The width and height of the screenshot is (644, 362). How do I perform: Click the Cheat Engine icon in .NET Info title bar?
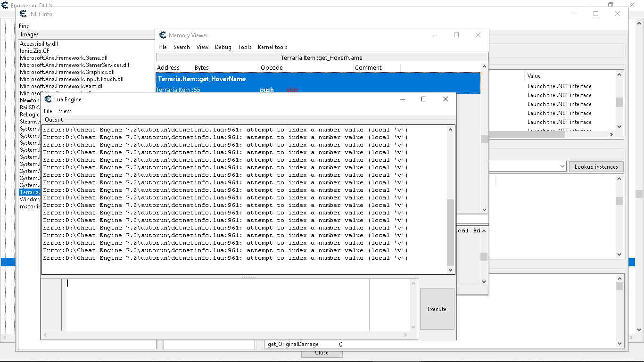coord(23,14)
